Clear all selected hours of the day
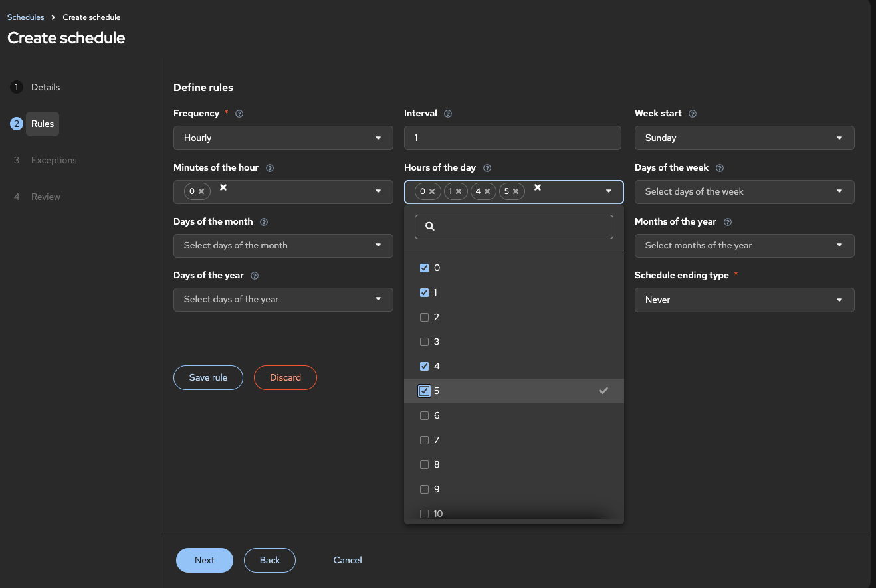Viewport: 876px width, 588px height. pyautogui.click(x=538, y=188)
